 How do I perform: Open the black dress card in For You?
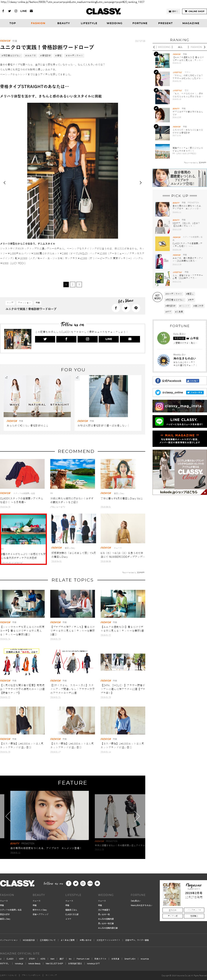pyautogui.click(x=108, y=403)
